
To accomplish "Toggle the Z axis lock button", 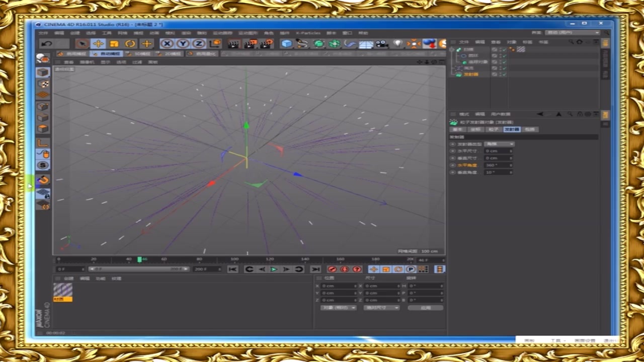I will click(x=199, y=44).
